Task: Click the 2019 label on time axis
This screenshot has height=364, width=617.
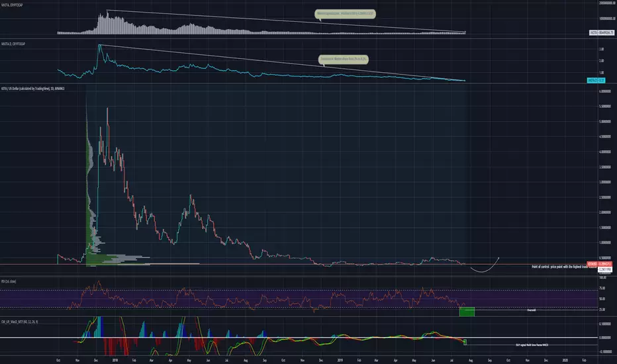Action: (340, 360)
